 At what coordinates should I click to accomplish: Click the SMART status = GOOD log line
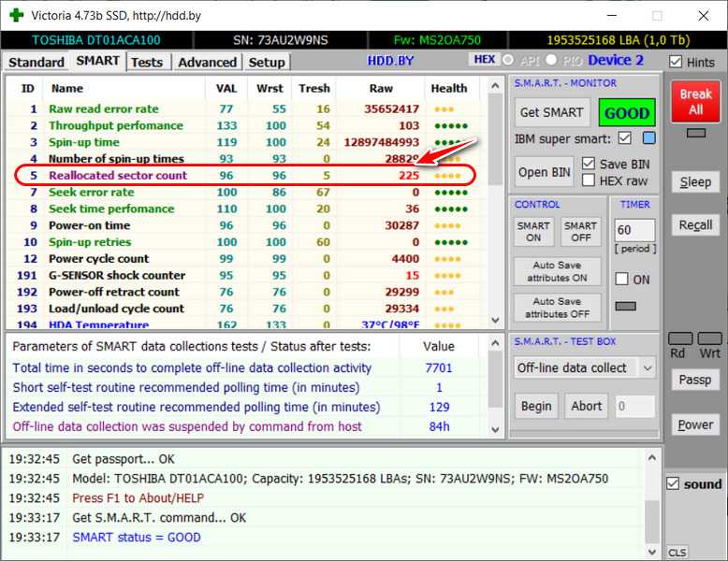[137, 537]
